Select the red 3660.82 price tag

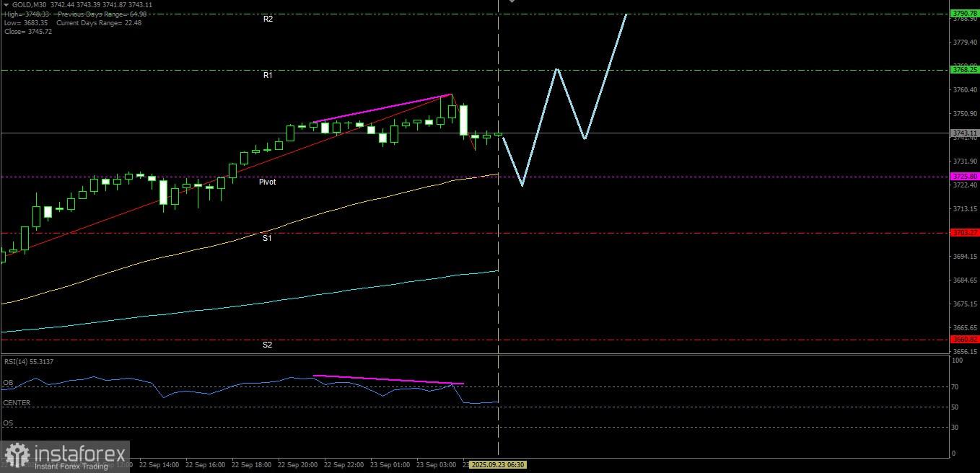[x=965, y=339]
